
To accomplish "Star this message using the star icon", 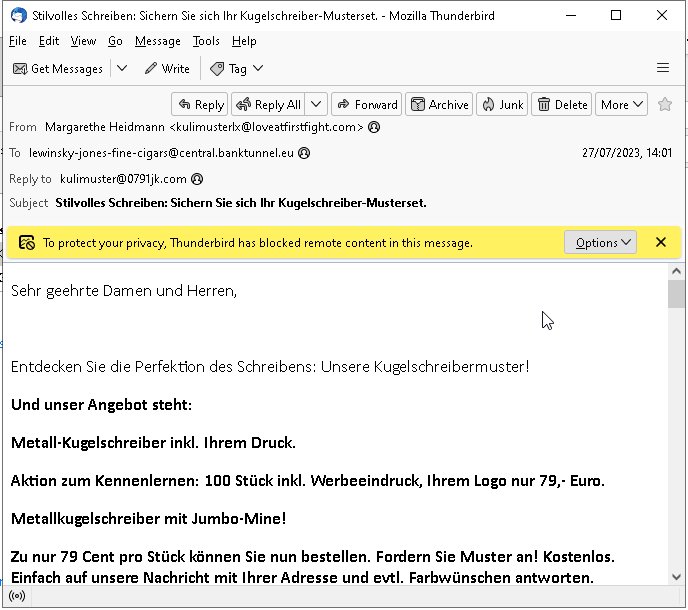I will tap(665, 104).
